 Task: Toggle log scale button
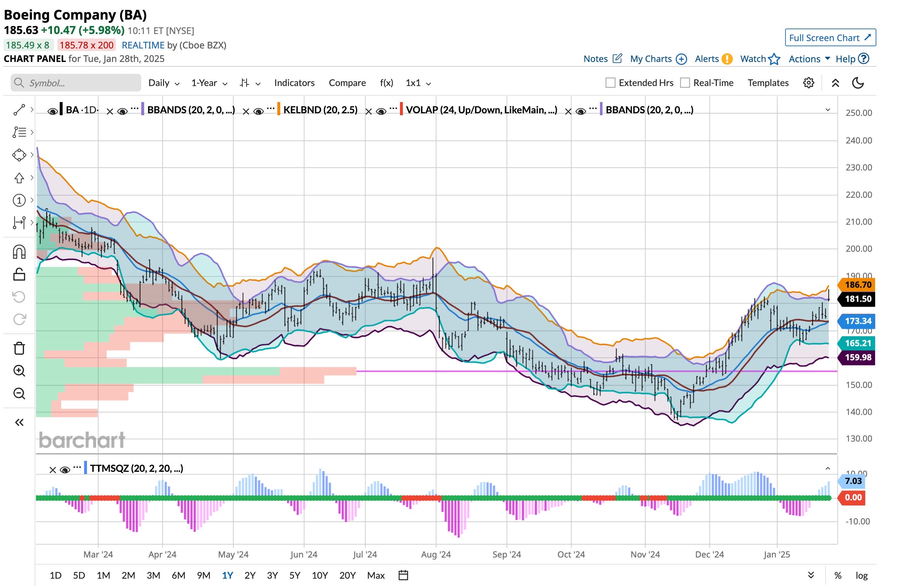click(x=862, y=575)
